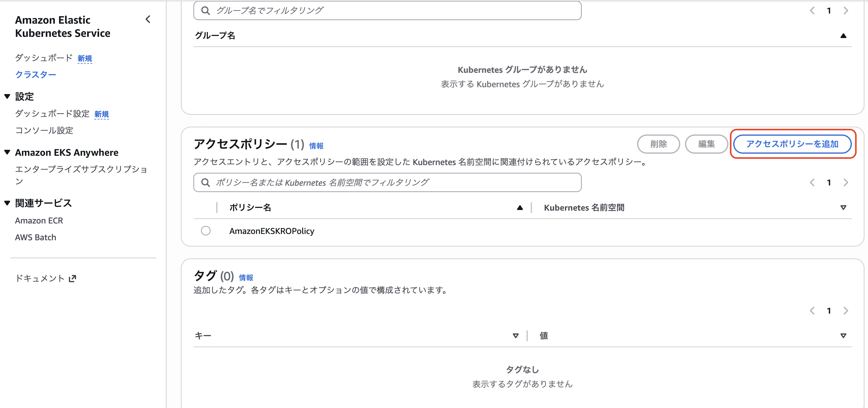The width and height of the screenshot is (868, 408).
Task: Collapse the 設定 section in the sidebar
Action: 7,96
